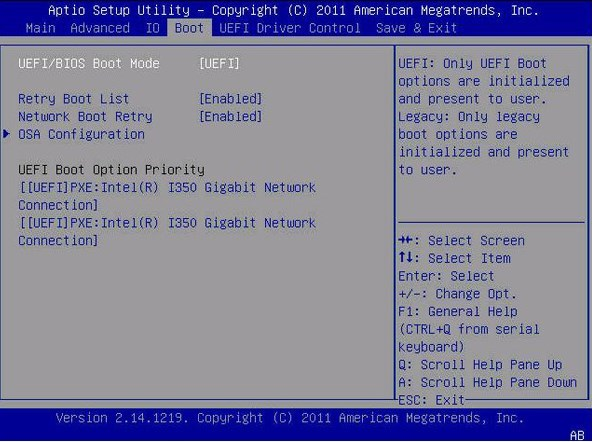Click up-down arrows Select Item icon
592x442 pixels.
(x=406, y=258)
